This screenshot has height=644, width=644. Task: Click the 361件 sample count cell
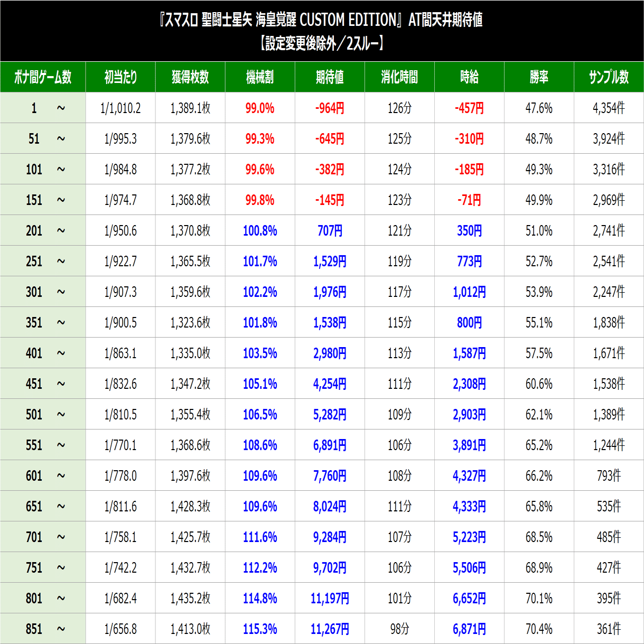point(609,629)
